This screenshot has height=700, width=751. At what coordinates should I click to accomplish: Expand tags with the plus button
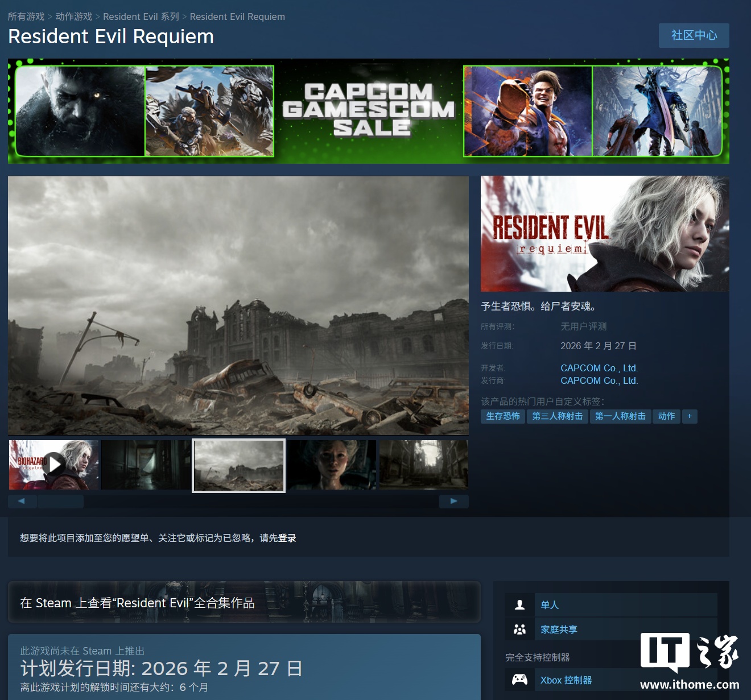click(x=690, y=416)
